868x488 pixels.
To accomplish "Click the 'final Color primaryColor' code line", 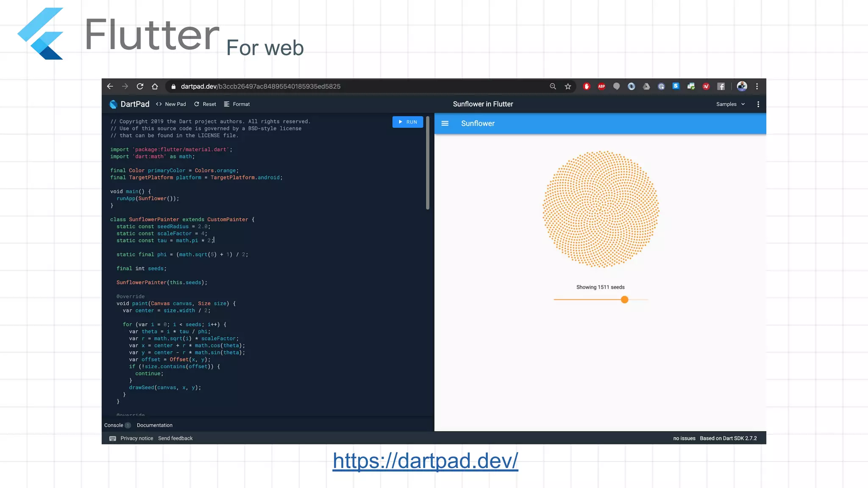I will point(175,171).
